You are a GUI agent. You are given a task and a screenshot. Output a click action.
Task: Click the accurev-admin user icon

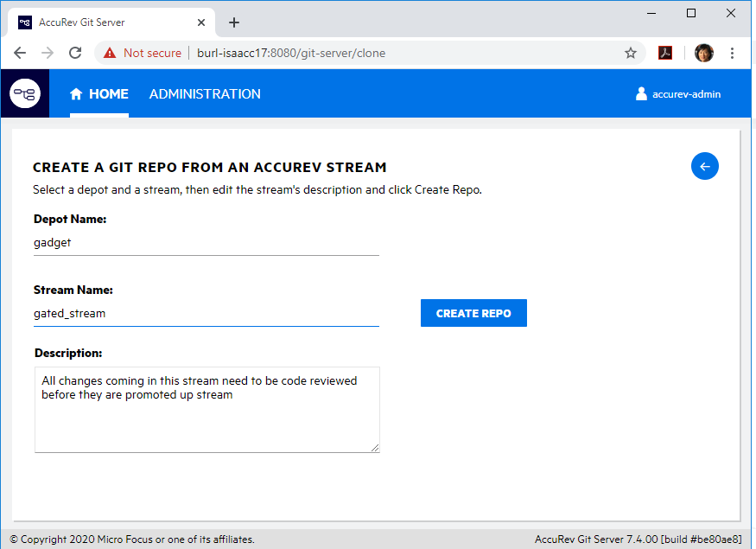641,94
